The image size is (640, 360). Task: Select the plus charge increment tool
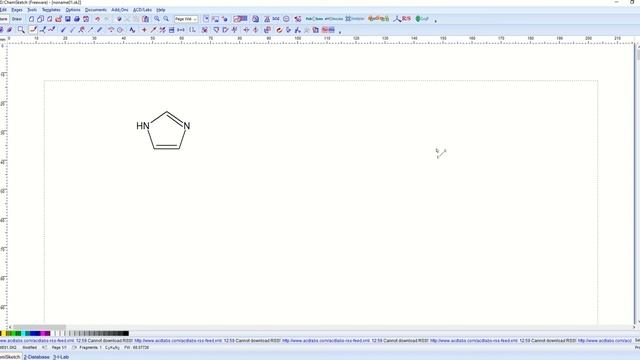(x=144, y=30)
